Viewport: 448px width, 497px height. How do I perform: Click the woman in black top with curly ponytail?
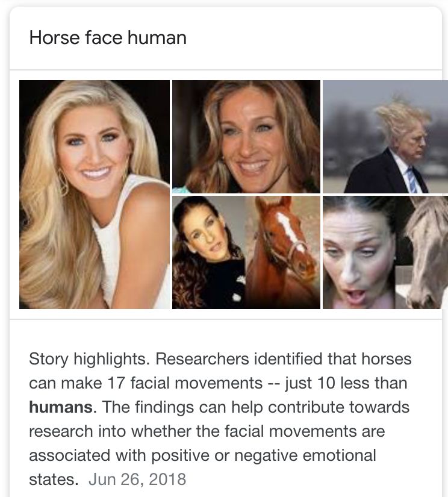[x=208, y=254]
